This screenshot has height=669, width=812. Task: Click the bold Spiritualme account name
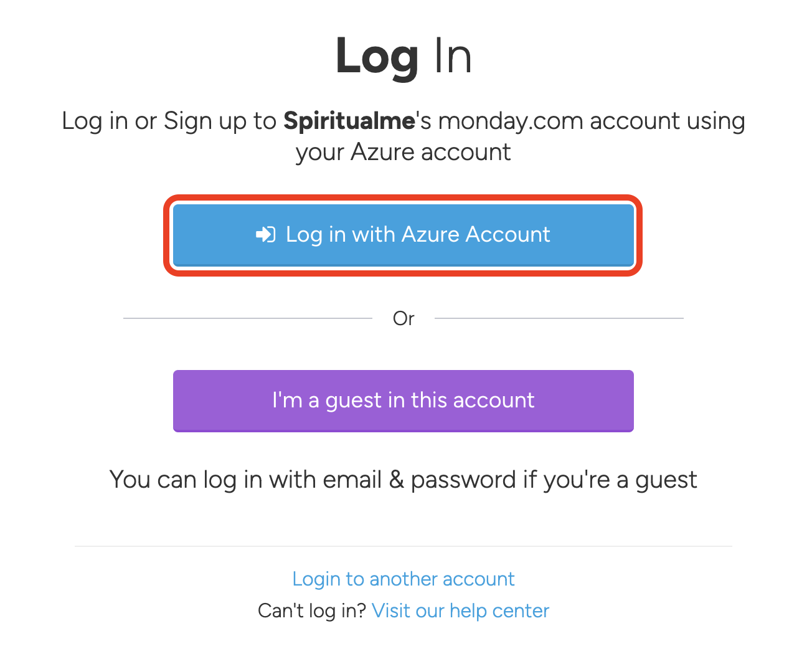pyautogui.click(x=349, y=120)
